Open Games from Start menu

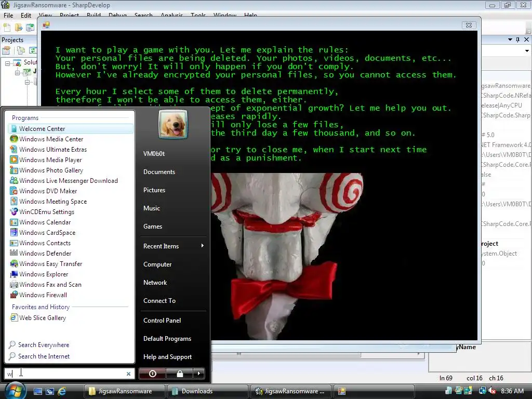coord(153,227)
